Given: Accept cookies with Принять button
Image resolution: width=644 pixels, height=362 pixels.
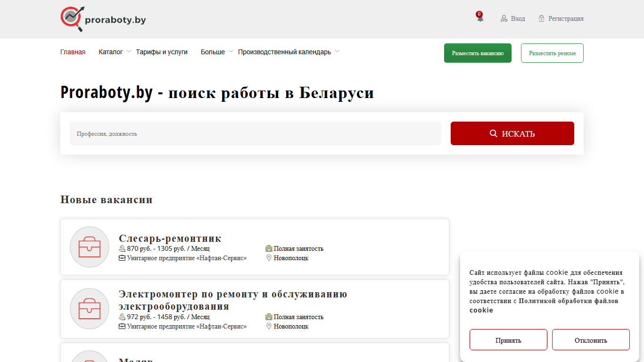Looking at the screenshot, I should coord(508,340).
